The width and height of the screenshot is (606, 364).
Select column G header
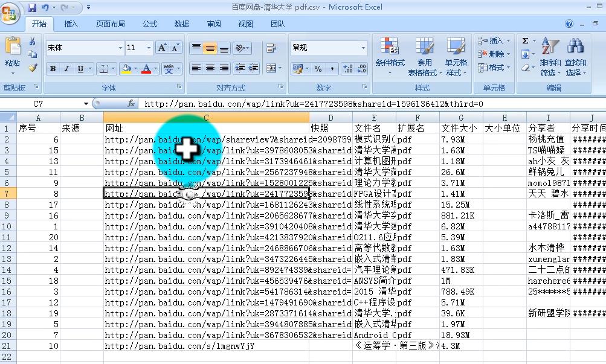click(x=461, y=117)
